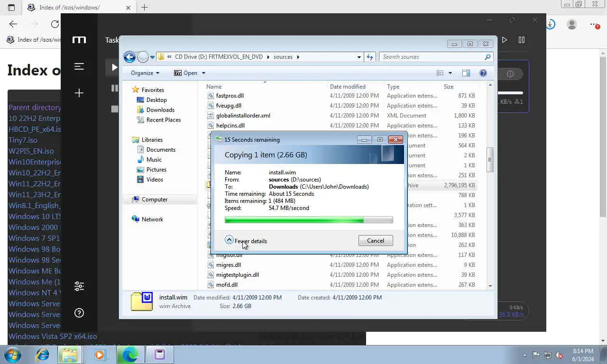Screen dimensions: 607x364
Task: Open Explorer's blue Help icon
Action: point(483,73)
